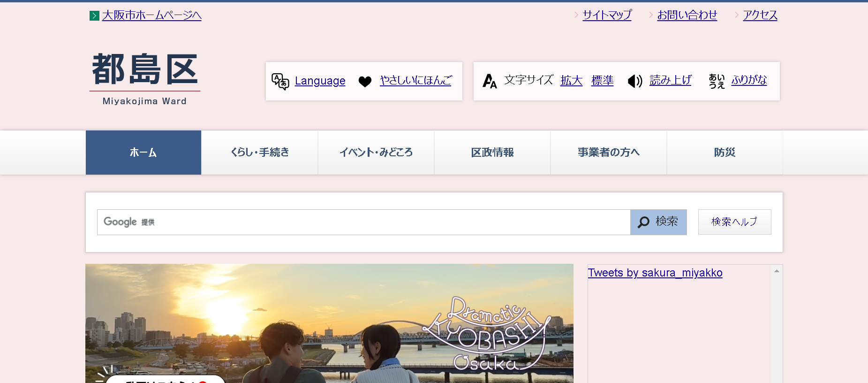Click the heart icon beside やさしいにほんご
Screen dimensions: 868x383
point(365,81)
